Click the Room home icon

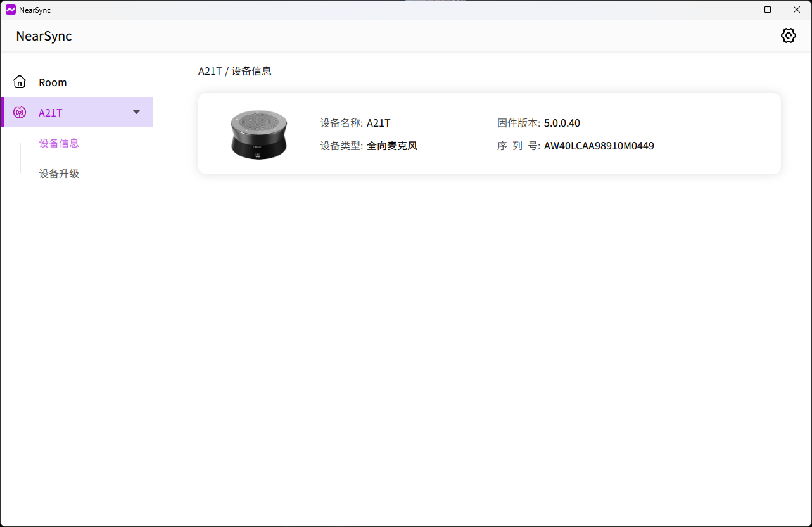pos(20,82)
